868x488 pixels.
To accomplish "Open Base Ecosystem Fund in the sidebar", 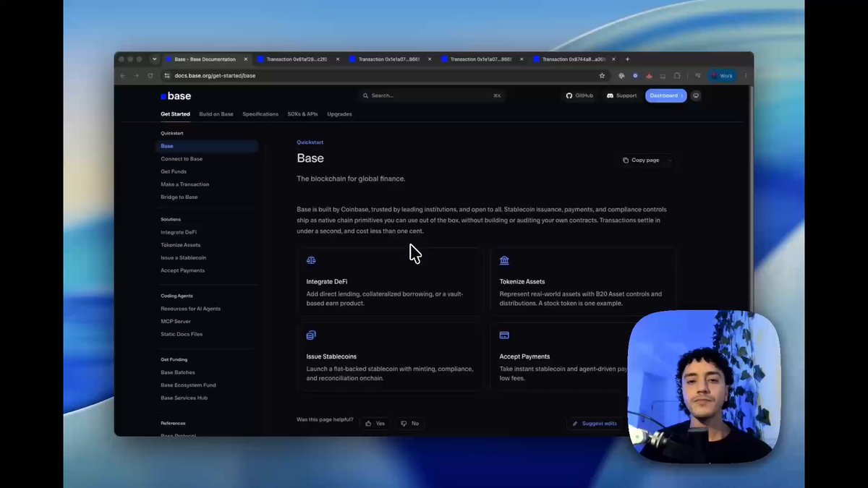I will pyautogui.click(x=188, y=385).
